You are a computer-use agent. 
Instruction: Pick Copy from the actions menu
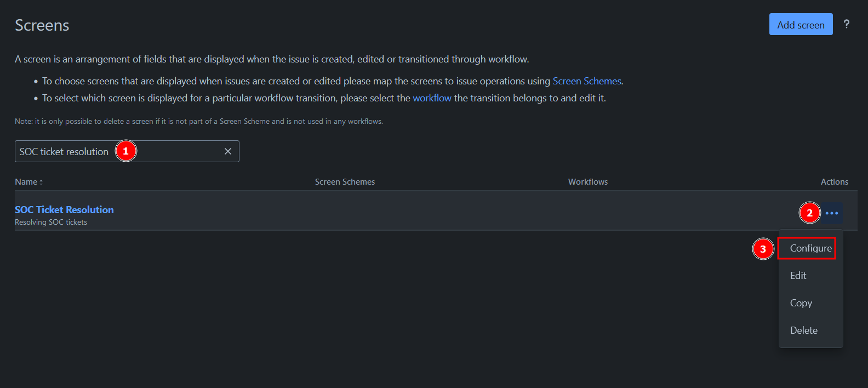click(x=801, y=303)
